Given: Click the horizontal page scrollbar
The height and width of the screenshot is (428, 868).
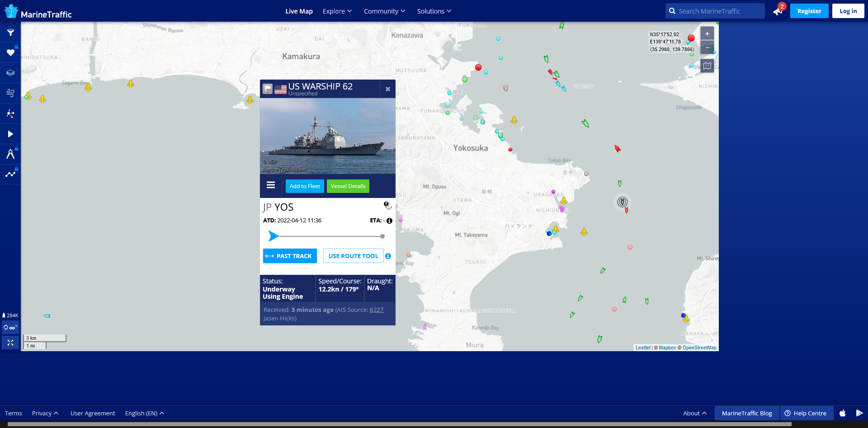Looking at the screenshot, I should click(400, 424).
